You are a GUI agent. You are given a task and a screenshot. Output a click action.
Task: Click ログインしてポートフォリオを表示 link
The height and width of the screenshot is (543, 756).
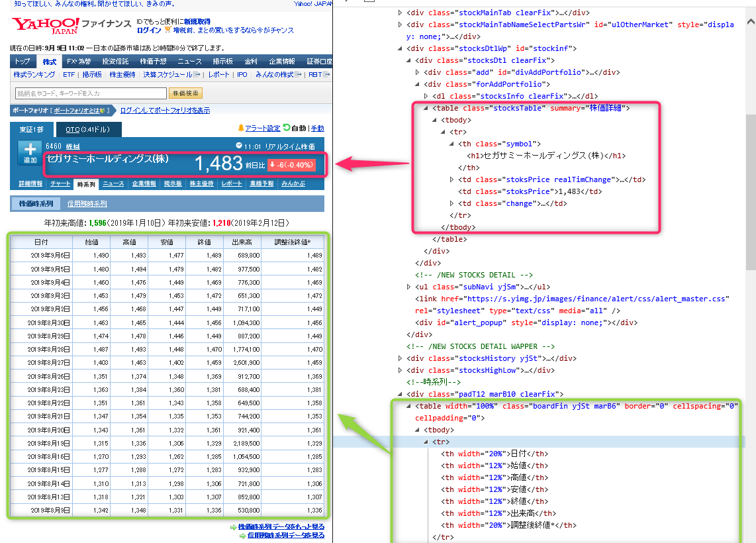165,111
